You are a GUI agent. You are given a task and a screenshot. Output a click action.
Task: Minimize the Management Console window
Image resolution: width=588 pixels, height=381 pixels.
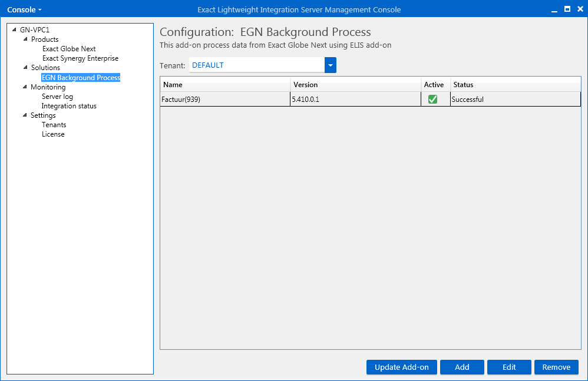click(554, 10)
